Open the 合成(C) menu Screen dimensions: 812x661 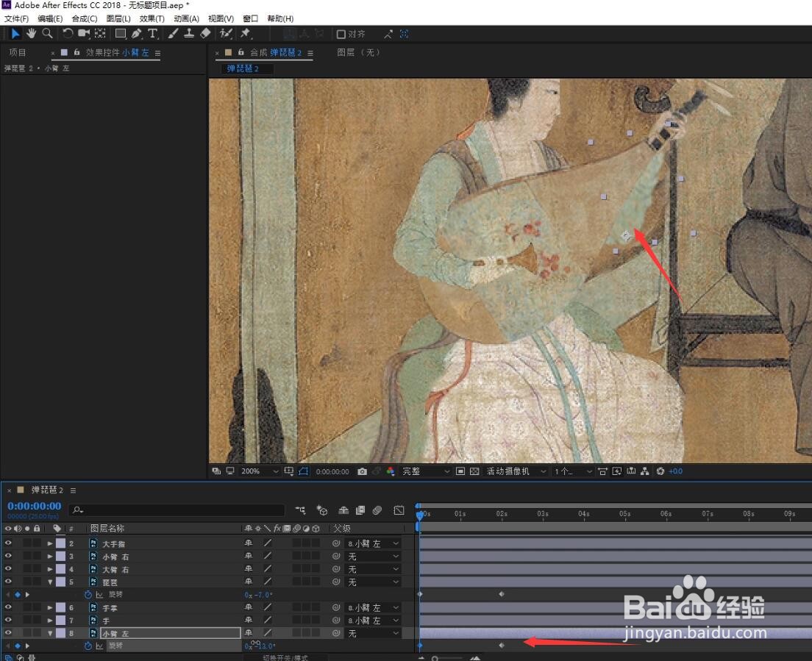[85, 18]
